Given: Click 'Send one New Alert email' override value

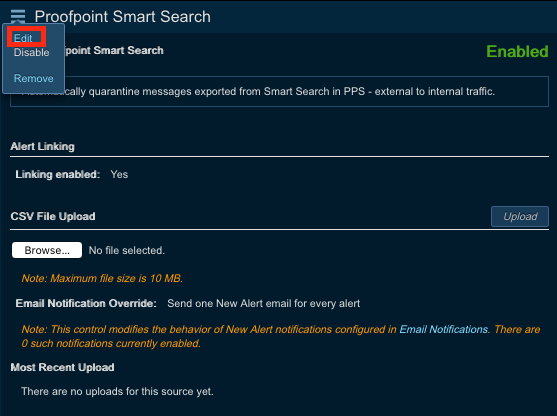Looking at the screenshot, I should click(264, 303).
